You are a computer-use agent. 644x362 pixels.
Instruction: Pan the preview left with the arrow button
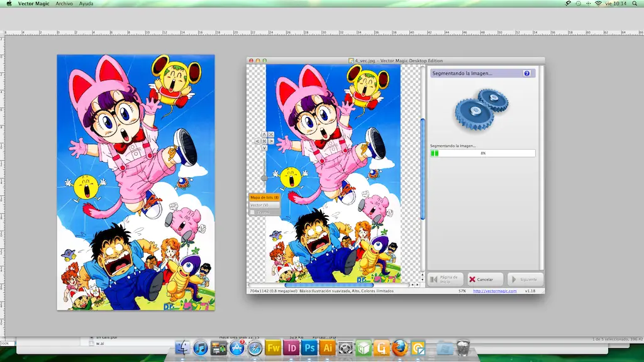(x=257, y=141)
